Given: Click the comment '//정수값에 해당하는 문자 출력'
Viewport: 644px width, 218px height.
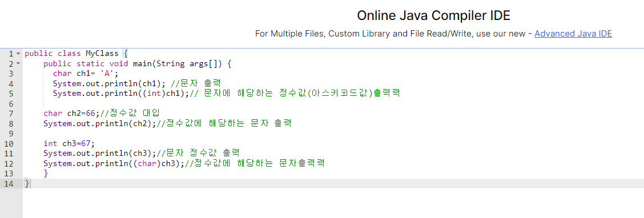Looking at the screenshot, I should point(224,124).
